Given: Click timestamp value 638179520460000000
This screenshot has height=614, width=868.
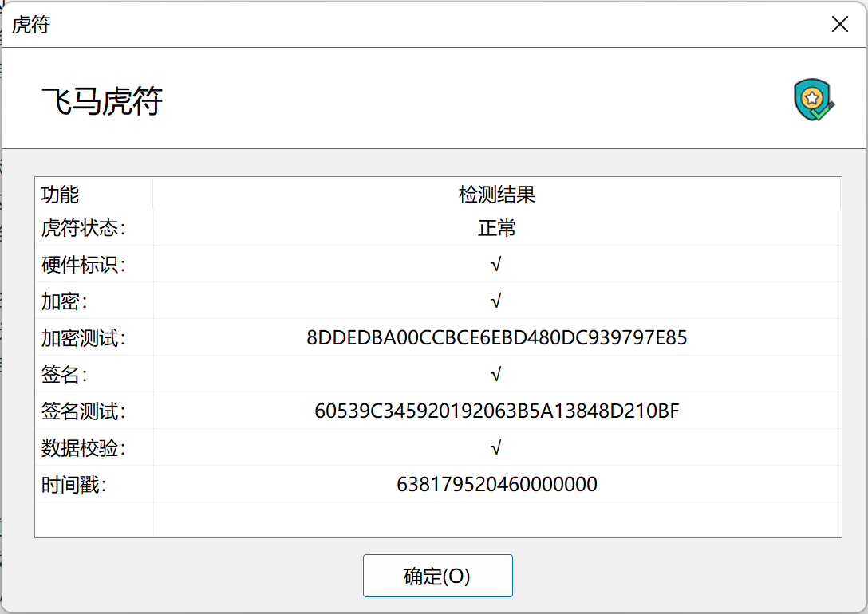Looking at the screenshot, I should pos(496,484).
